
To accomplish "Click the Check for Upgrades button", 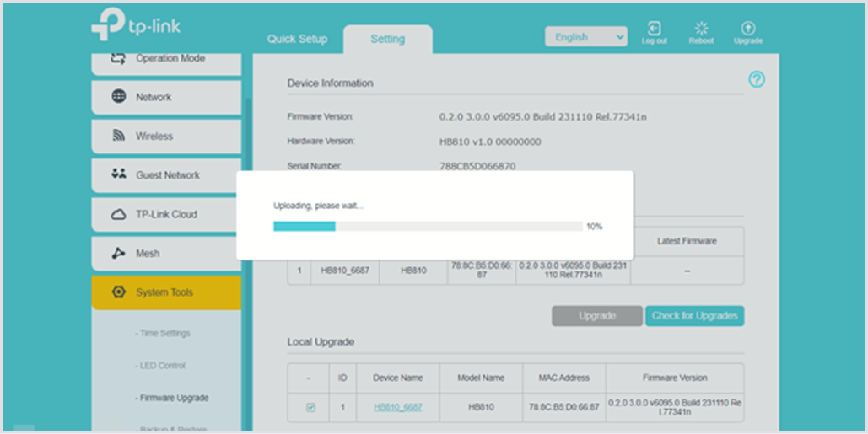I will 694,316.
